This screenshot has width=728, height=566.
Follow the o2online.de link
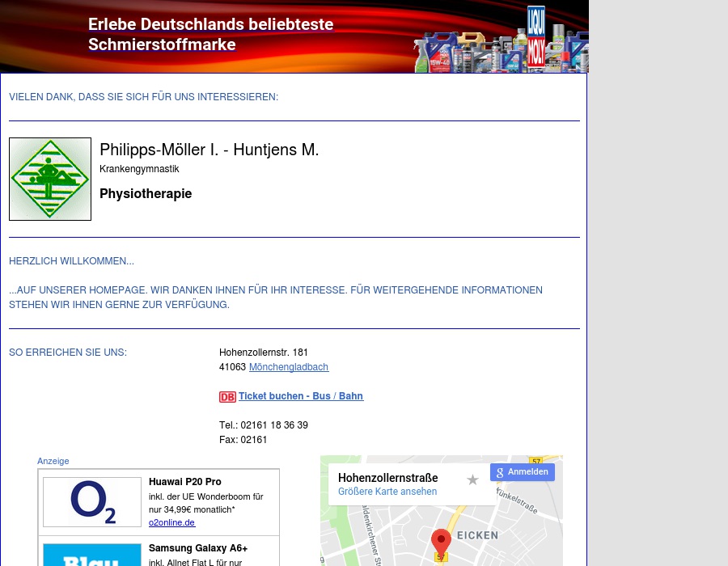[x=171, y=522]
